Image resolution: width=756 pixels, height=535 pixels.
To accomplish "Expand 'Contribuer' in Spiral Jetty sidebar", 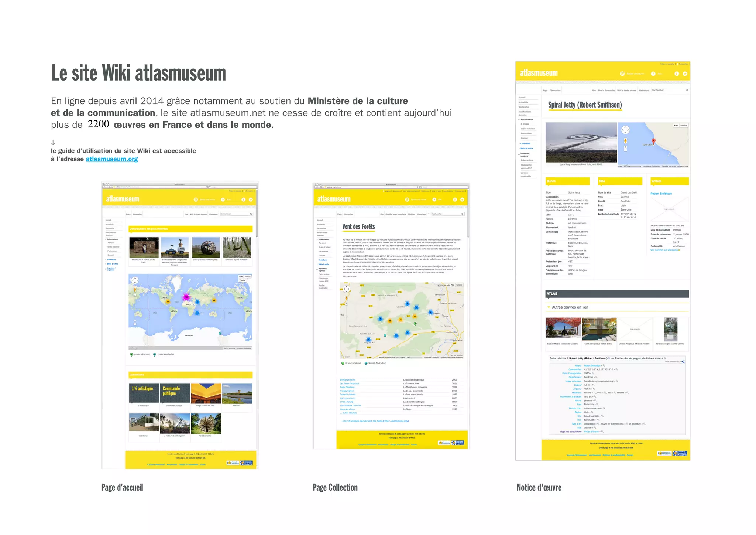I will click(525, 144).
